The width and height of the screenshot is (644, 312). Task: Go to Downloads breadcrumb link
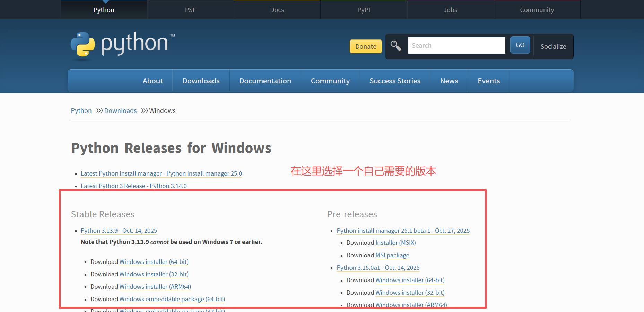click(x=121, y=110)
